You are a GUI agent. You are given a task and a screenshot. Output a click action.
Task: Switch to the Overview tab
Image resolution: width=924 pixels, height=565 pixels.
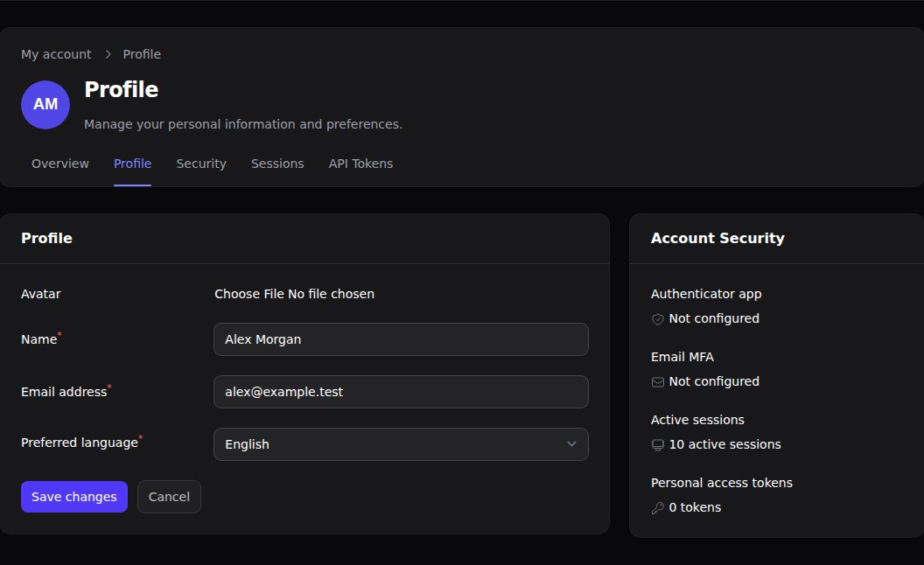point(60,164)
